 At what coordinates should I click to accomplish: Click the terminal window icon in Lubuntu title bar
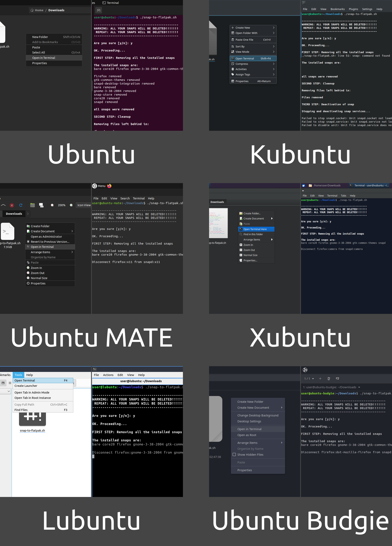[x=95, y=369]
